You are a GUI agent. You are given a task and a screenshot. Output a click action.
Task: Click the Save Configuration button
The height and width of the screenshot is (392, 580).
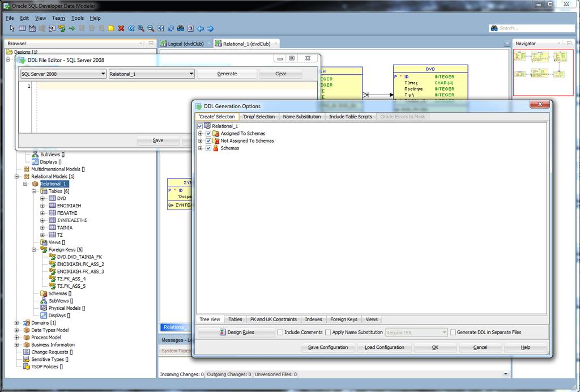[x=328, y=347]
